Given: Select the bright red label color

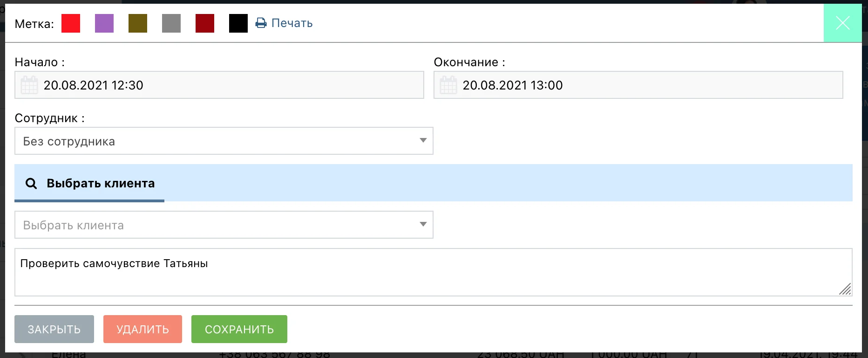Looking at the screenshot, I should point(71,23).
